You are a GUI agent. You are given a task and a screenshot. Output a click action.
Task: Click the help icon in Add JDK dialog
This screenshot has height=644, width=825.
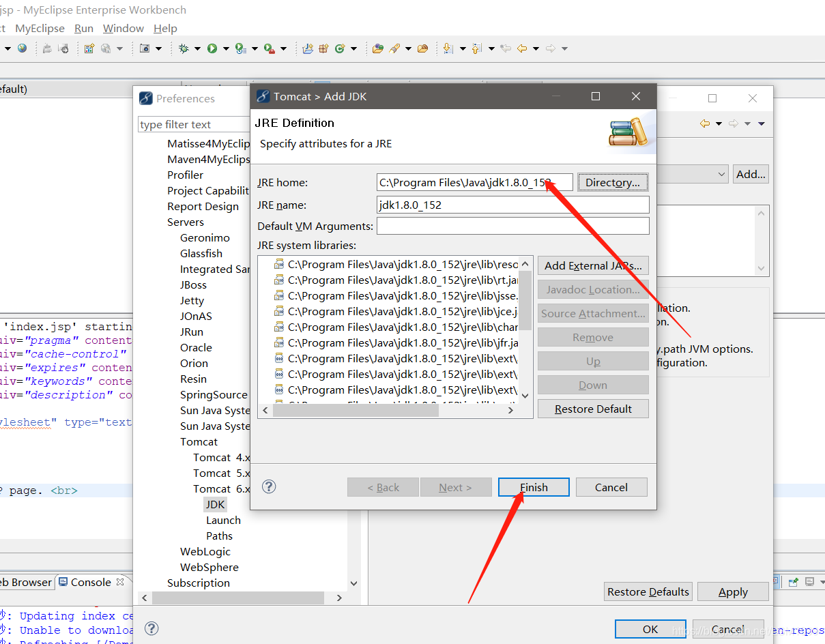270,486
